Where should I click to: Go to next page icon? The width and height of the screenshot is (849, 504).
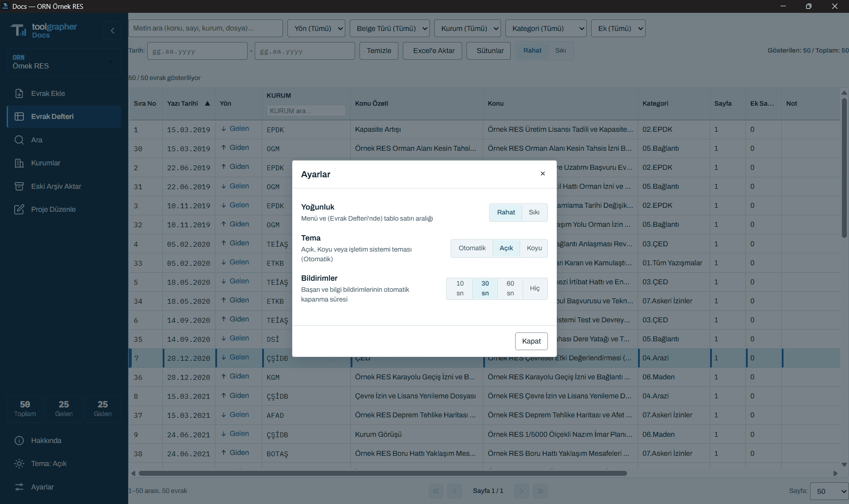522,491
